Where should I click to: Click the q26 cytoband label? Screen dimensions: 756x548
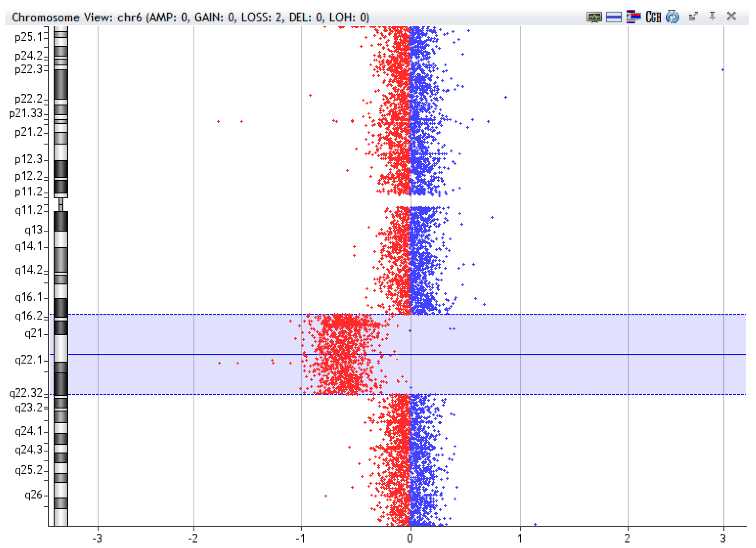tap(34, 495)
